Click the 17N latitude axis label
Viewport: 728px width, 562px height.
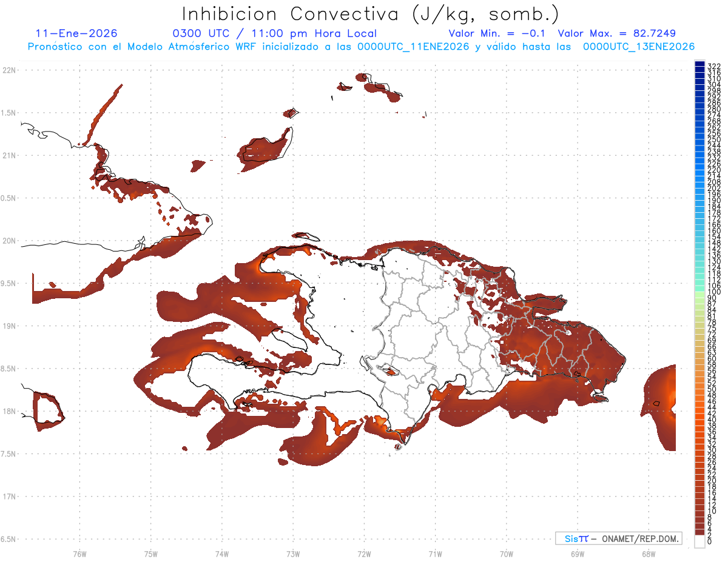point(9,497)
